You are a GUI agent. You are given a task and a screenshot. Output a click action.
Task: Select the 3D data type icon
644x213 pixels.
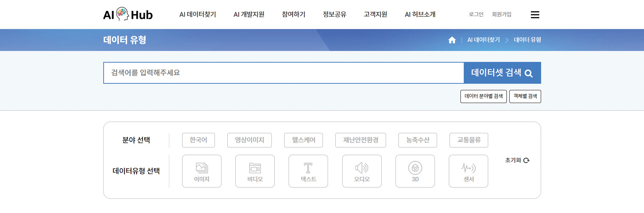click(x=415, y=171)
